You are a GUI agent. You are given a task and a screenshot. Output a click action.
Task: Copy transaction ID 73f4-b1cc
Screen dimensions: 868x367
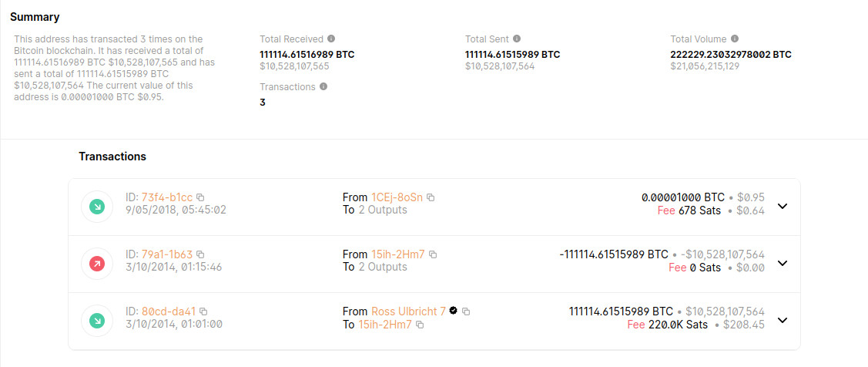pyautogui.click(x=200, y=197)
